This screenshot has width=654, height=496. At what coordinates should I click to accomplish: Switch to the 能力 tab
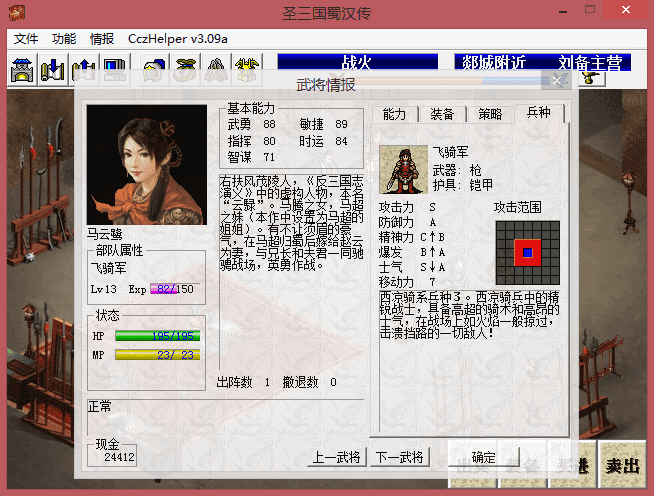(x=395, y=114)
